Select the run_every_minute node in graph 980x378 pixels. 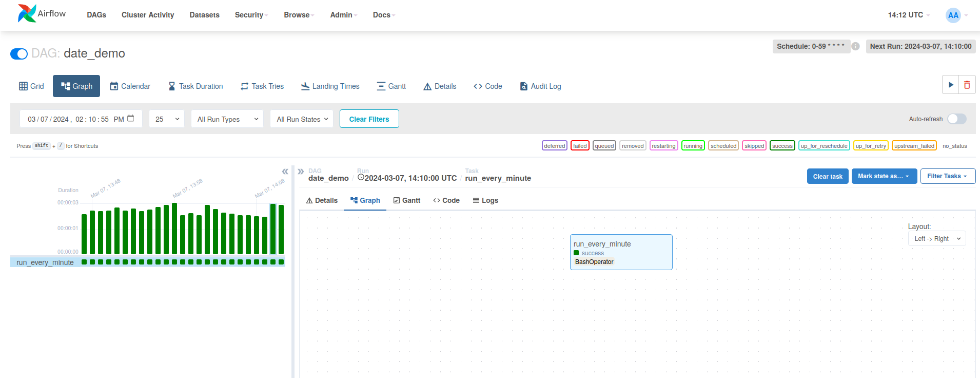621,252
